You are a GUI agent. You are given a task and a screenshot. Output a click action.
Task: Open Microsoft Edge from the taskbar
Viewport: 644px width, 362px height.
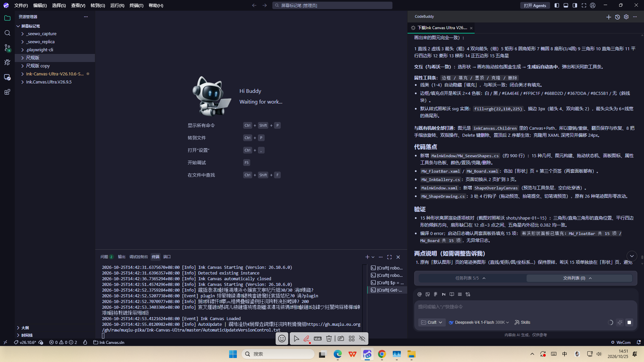pyautogui.click(x=337, y=354)
